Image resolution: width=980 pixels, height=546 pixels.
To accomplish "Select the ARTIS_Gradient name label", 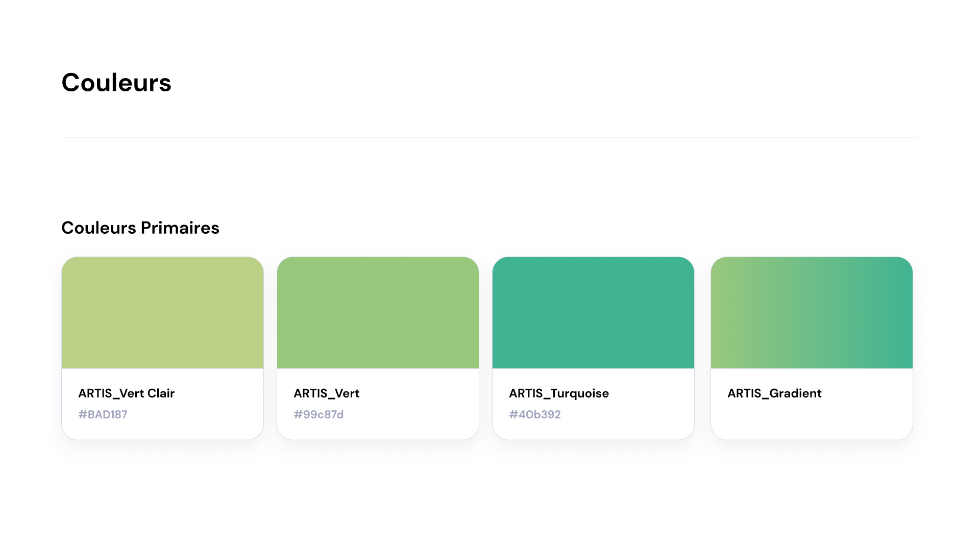I will (x=774, y=393).
